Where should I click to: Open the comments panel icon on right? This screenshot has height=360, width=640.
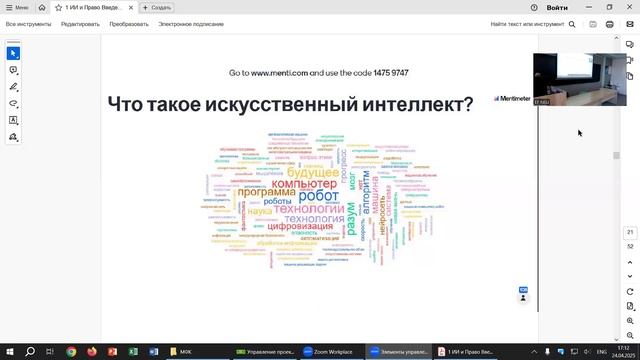[630, 44]
